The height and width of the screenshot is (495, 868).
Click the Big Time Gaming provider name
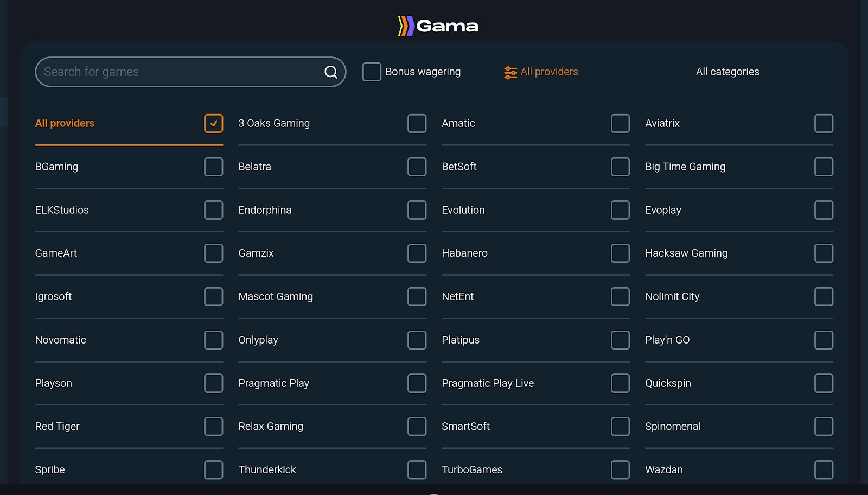(685, 167)
